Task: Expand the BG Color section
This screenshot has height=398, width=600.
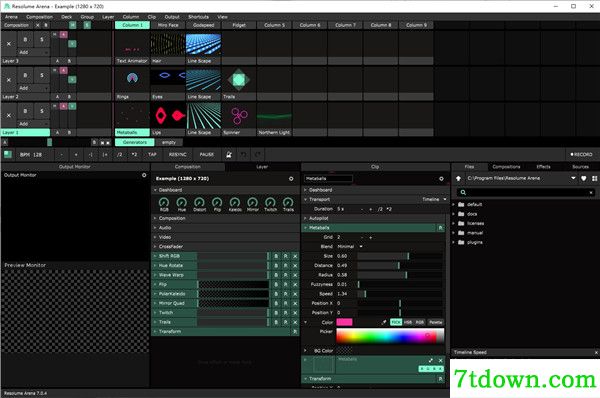Action: tap(305, 351)
